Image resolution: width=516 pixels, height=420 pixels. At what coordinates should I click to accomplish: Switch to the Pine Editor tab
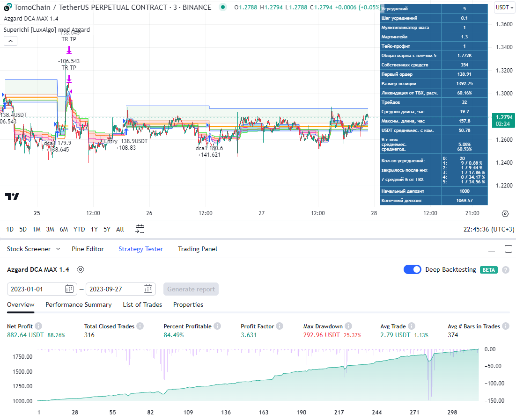coord(88,249)
